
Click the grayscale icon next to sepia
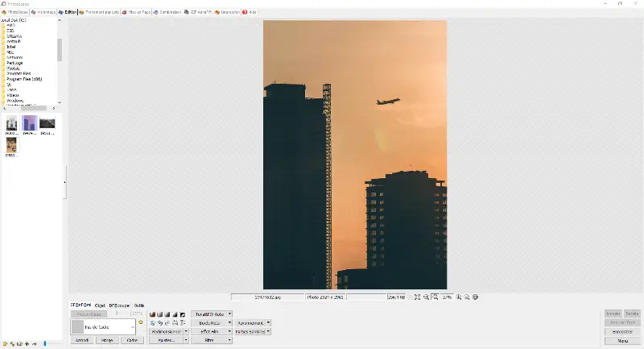click(x=159, y=314)
